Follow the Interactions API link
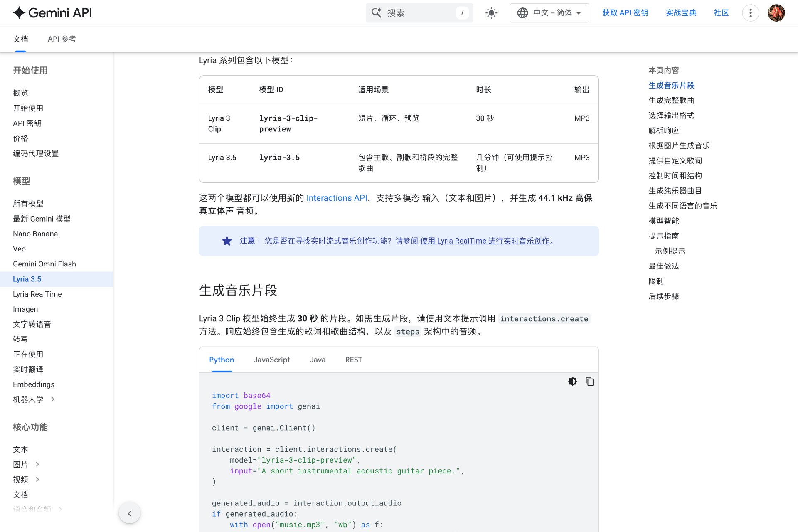The height and width of the screenshot is (532, 798). 337,198
